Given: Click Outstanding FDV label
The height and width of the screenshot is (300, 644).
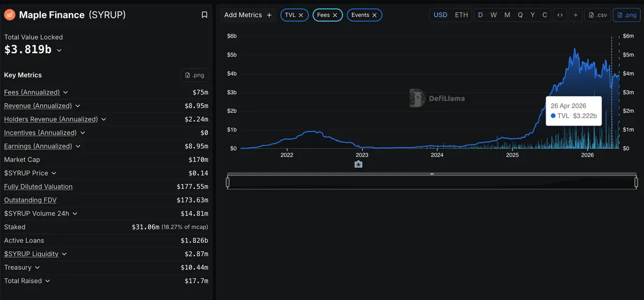Looking at the screenshot, I should point(30,200).
